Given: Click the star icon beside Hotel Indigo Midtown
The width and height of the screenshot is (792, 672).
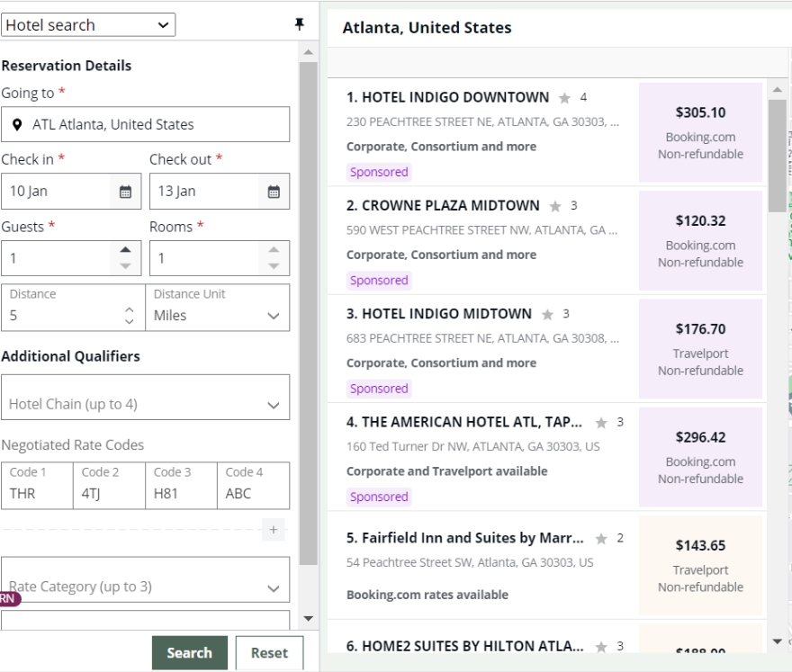Looking at the screenshot, I should pos(547,315).
